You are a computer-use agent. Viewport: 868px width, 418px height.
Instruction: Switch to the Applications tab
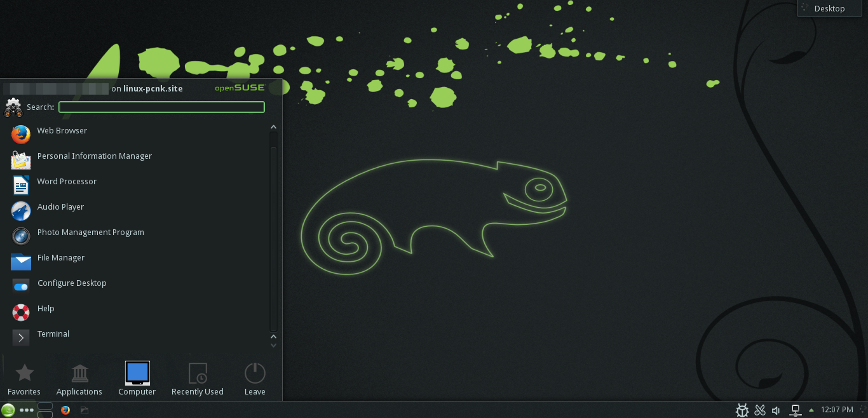(x=79, y=379)
